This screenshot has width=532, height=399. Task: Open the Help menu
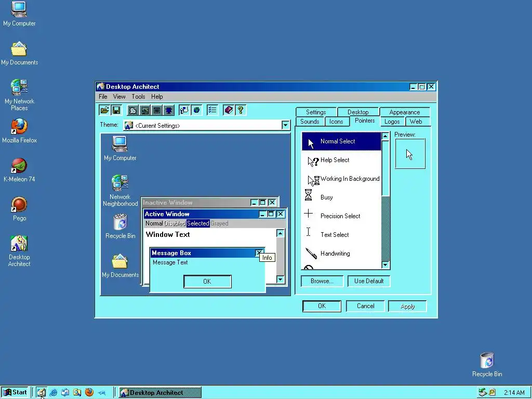tap(157, 97)
